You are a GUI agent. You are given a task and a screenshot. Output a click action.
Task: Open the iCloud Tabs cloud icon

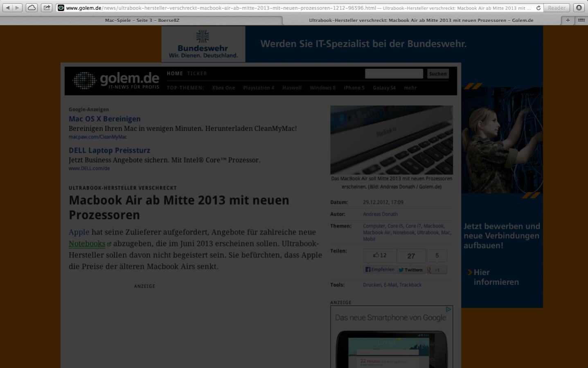tap(32, 8)
